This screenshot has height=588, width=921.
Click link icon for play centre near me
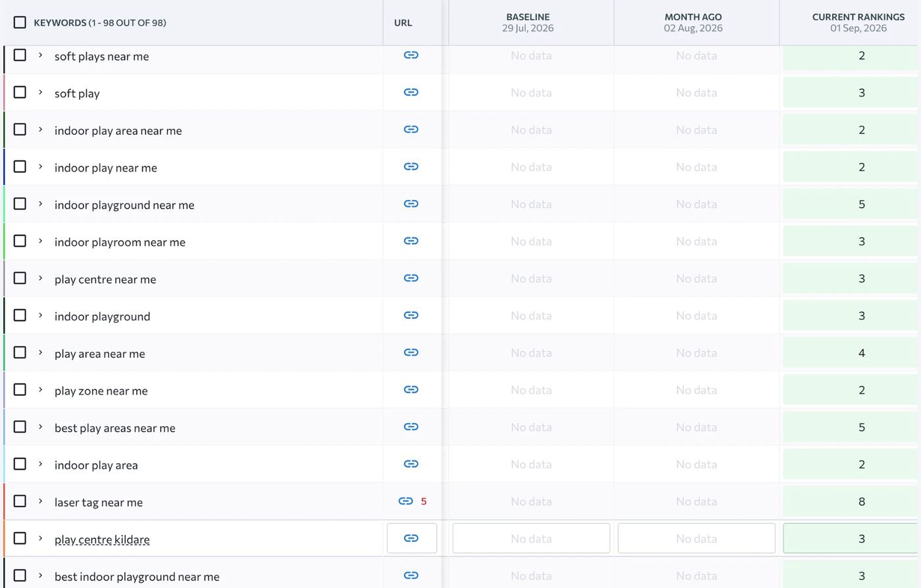[411, 278]
